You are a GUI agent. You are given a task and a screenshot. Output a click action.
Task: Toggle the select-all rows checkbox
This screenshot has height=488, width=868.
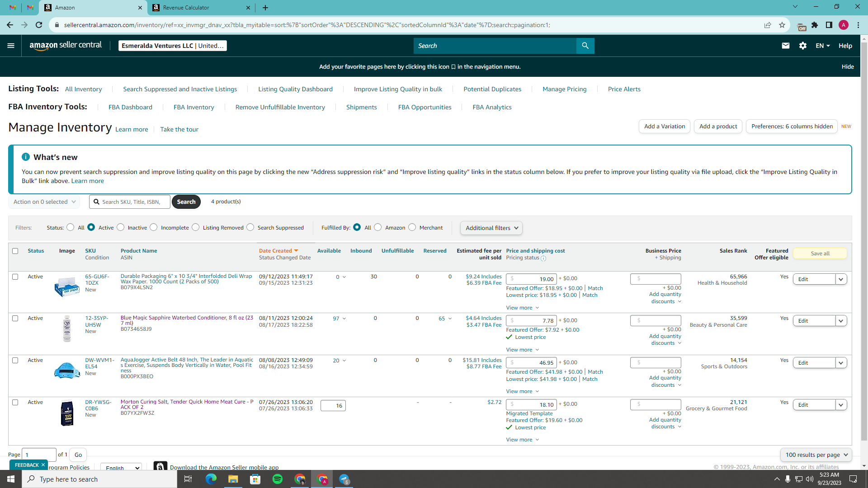coord(15,251)
